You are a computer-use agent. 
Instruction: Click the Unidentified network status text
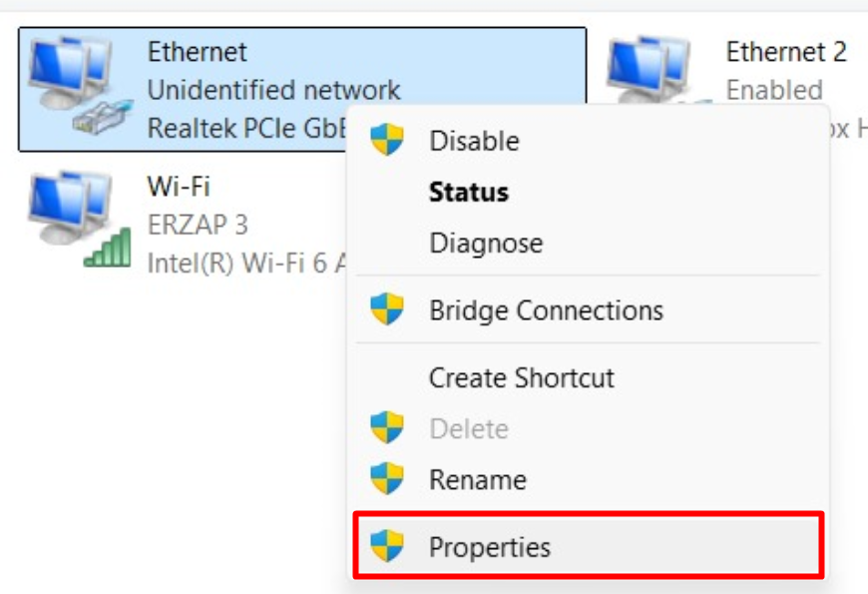273,90
